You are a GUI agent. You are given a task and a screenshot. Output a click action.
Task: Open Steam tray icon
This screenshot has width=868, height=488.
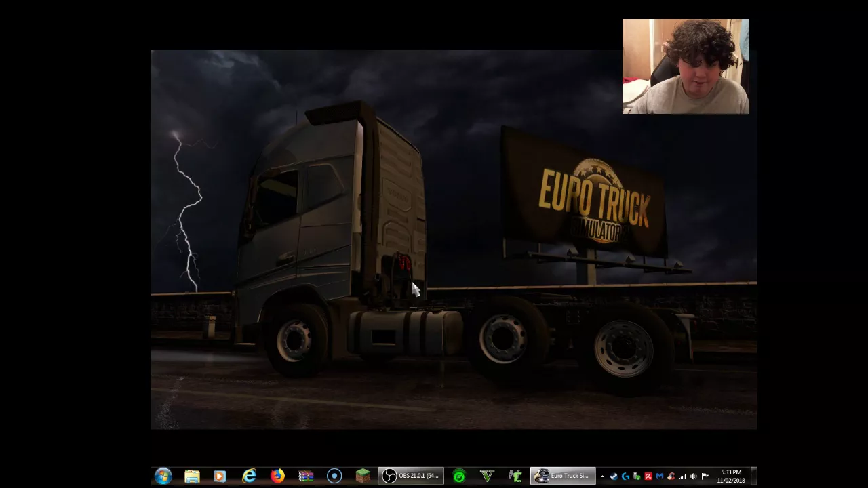(x=614, y=476)
